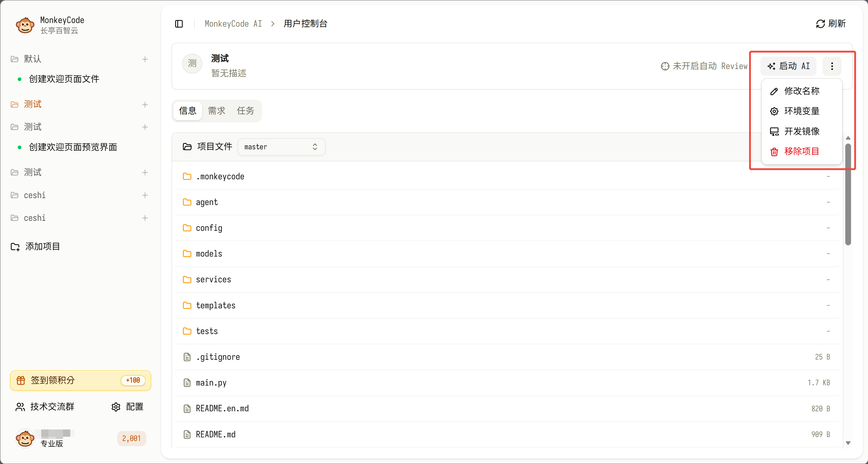Screen dimensions: 868x464
Task: Select 修改名称 from the menu
Action: 801,91
